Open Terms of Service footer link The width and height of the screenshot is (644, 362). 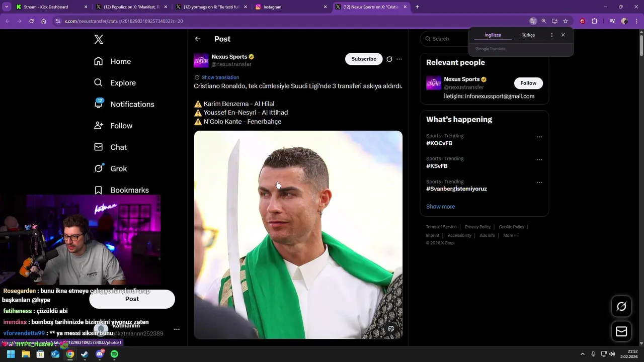tap(441, 227)
